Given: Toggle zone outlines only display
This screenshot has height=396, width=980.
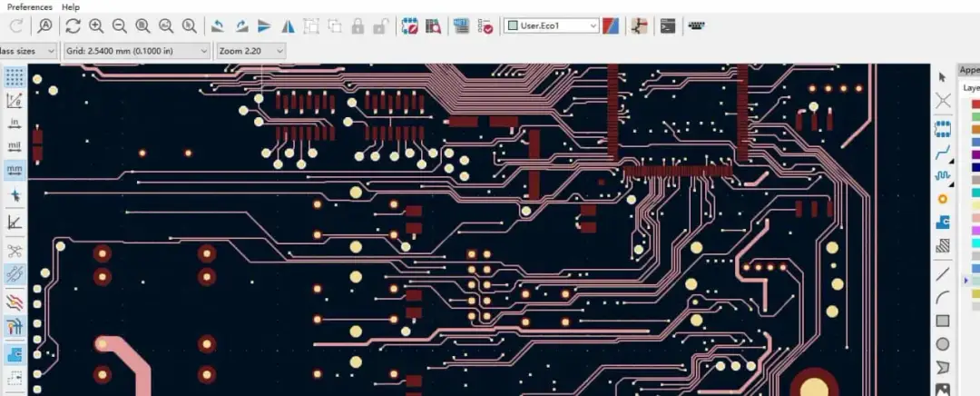Looking at the screenshot, I should click(x=15, y=379).
